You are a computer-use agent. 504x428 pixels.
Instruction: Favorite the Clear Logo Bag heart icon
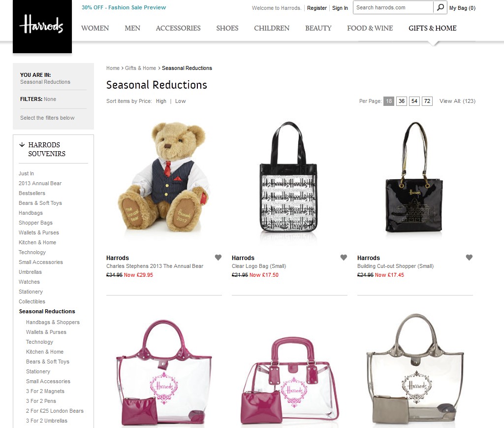point(344,257)
